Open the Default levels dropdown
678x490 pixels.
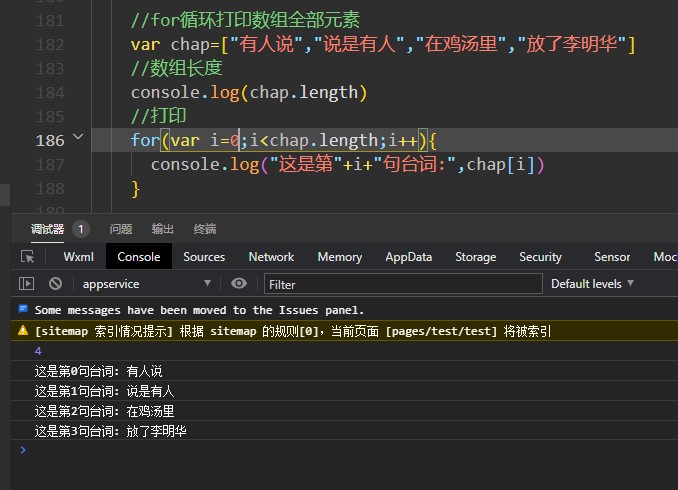[592, 284]
